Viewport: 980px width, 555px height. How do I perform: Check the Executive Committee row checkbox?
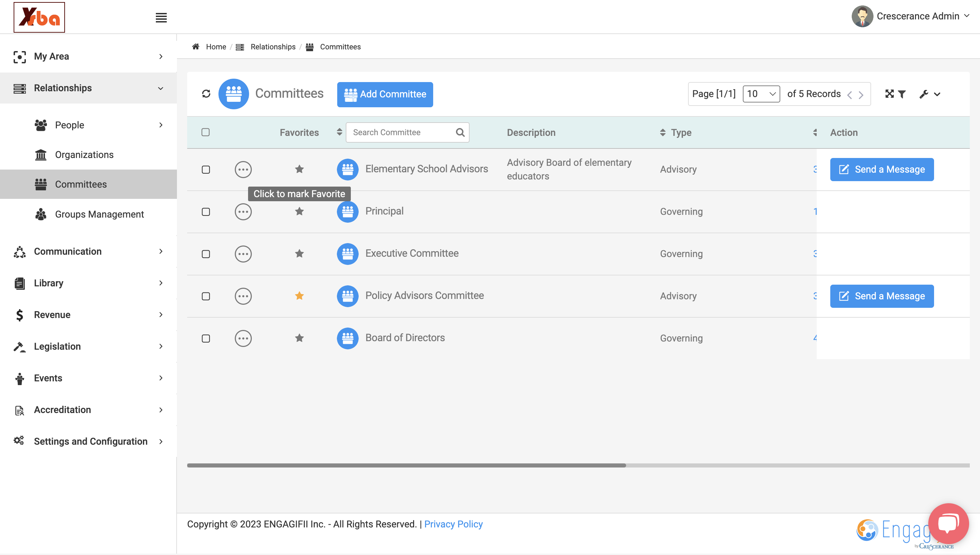[206, 254]
